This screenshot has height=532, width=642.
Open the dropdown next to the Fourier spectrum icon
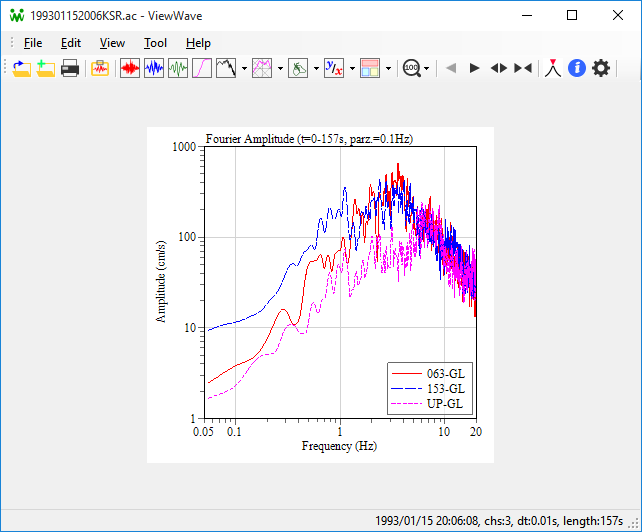point(244,68)
